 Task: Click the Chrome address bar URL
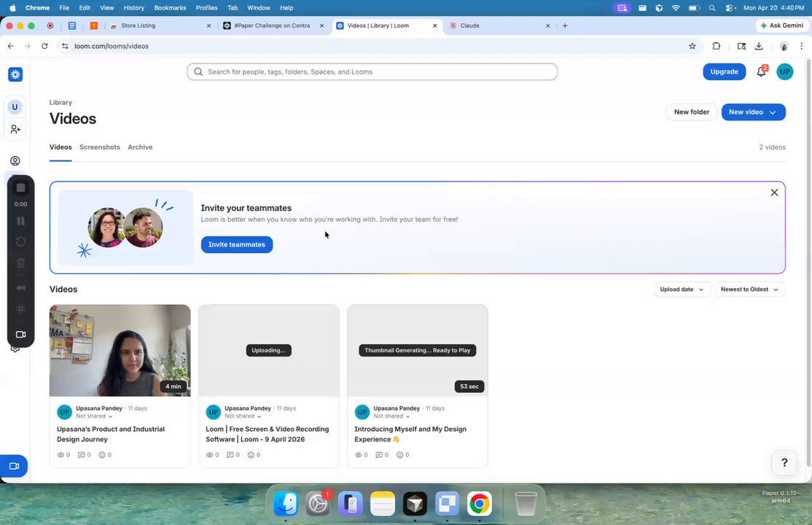(112, 46)
